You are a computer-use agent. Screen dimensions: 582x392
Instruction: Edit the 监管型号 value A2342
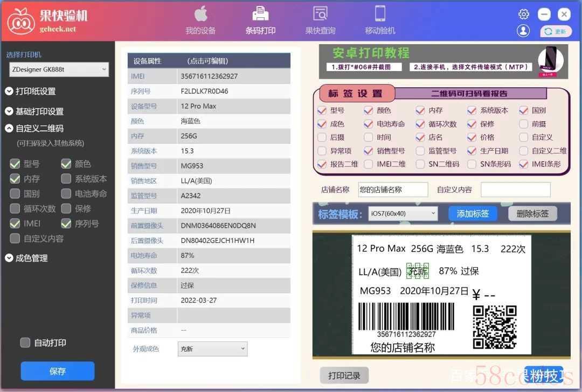[x=233, y=195]
